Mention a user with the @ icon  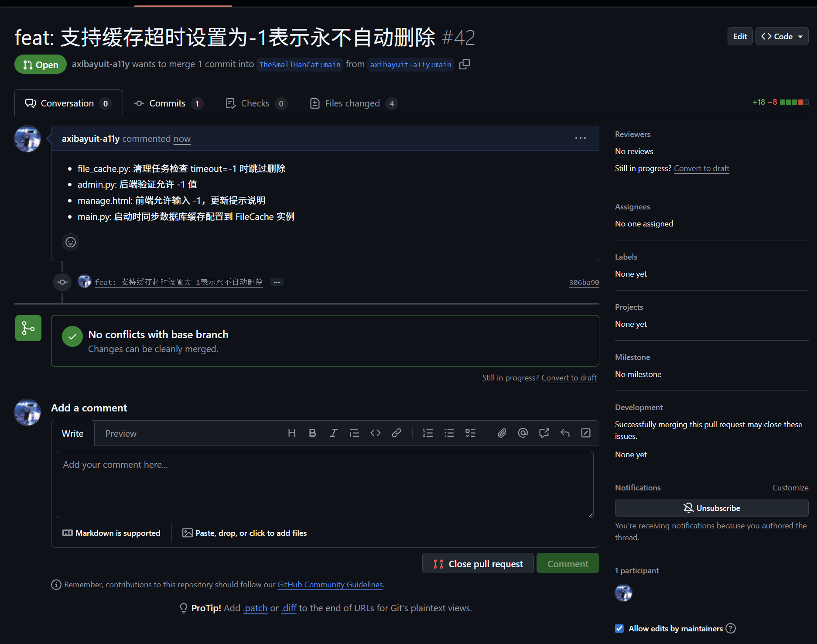pos(523,433)
